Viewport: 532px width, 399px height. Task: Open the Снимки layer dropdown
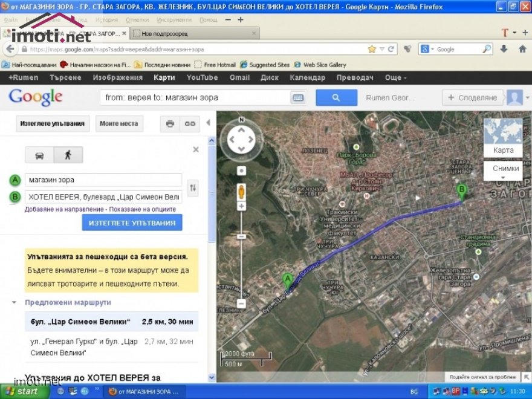tap(503, 170)
